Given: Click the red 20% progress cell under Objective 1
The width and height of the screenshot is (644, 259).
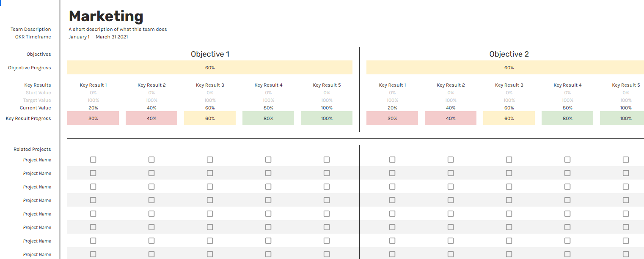Looking at the screenshot, I should [93, 118].
